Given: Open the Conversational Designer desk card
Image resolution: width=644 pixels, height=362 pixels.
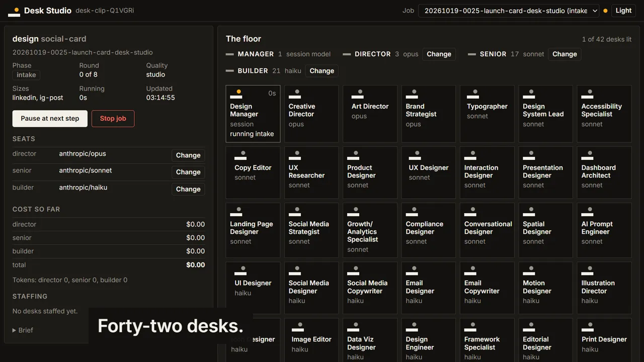Looking at the screenshot, I should click(x=487, y=230).
